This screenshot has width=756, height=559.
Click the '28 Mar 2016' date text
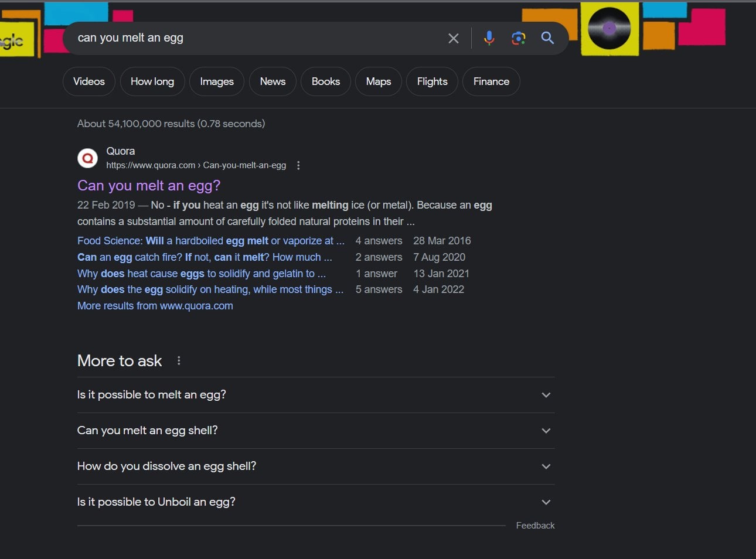442,241
